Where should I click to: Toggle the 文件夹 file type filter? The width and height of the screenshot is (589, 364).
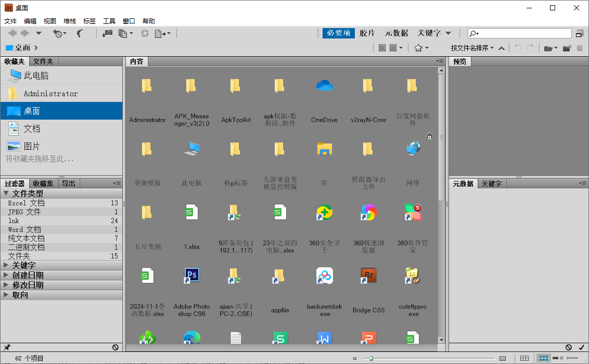tap(19, 256)
